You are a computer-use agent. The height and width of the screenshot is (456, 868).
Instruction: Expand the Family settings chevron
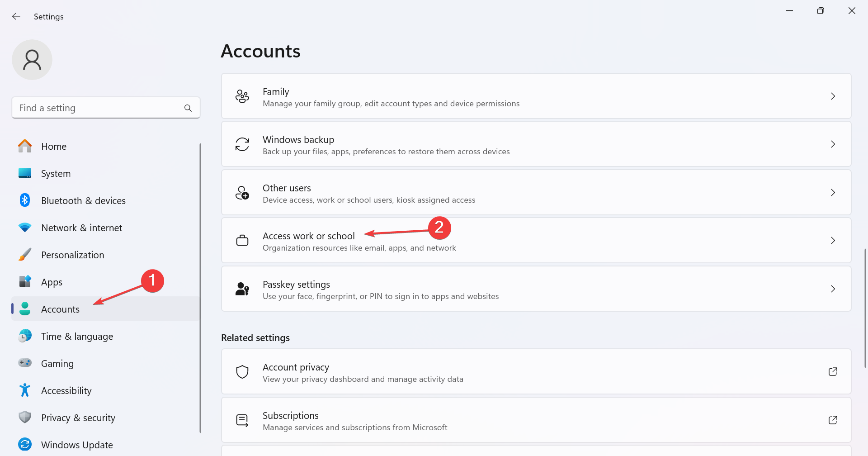click(833, 96)
